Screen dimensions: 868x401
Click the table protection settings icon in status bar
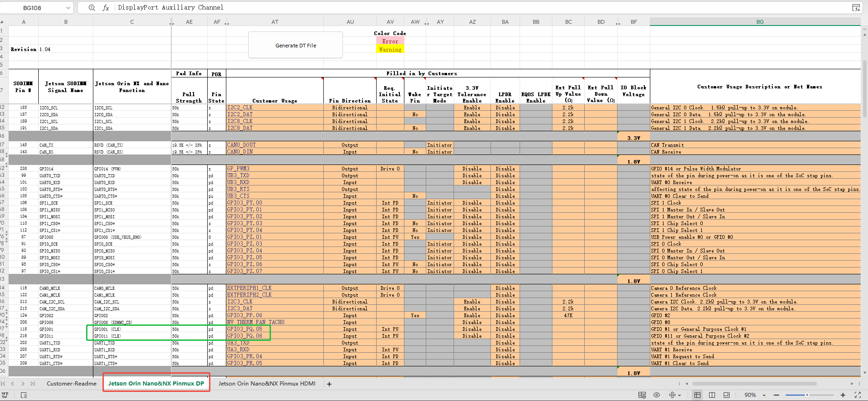[642, 395]
